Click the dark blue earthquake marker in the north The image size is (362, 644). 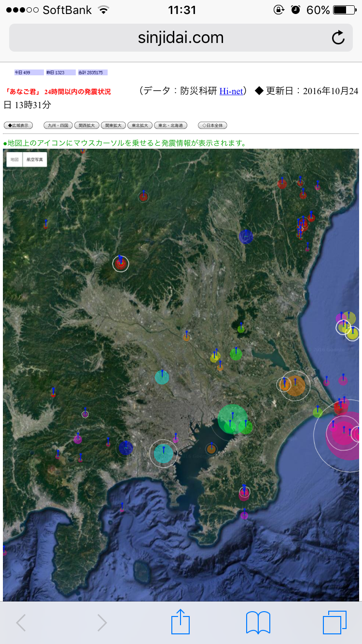(246, 237)
